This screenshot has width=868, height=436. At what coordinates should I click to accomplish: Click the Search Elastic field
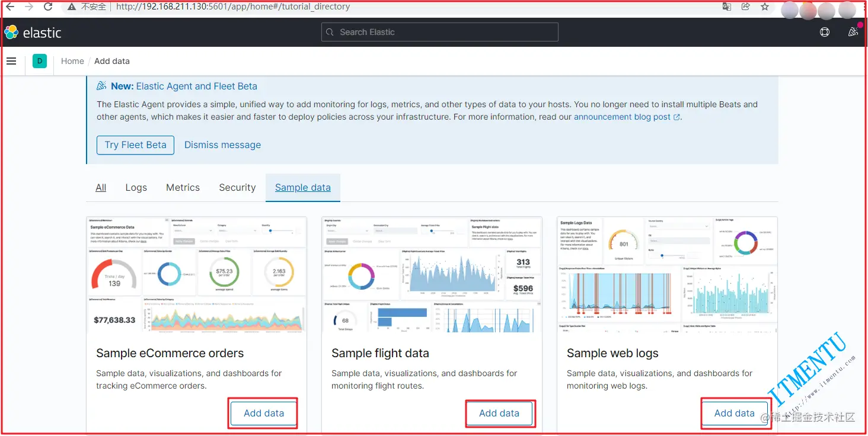pos(440,32)
